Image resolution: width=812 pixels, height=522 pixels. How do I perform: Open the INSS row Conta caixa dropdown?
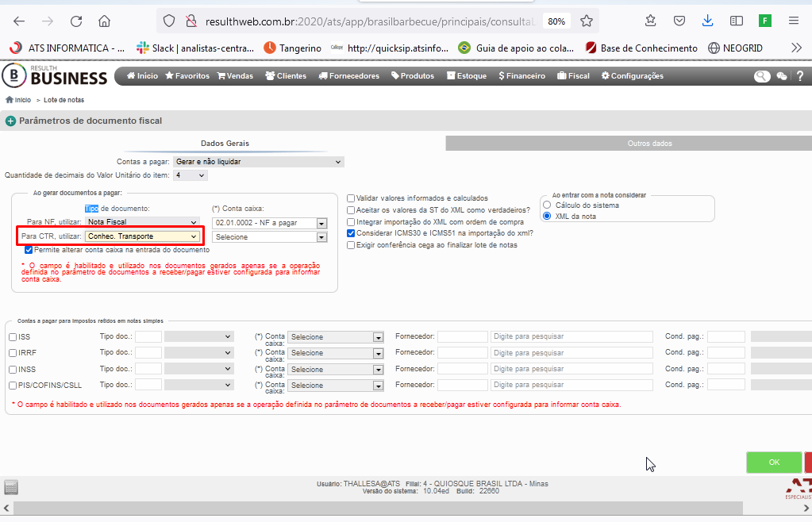click(336, 370)
